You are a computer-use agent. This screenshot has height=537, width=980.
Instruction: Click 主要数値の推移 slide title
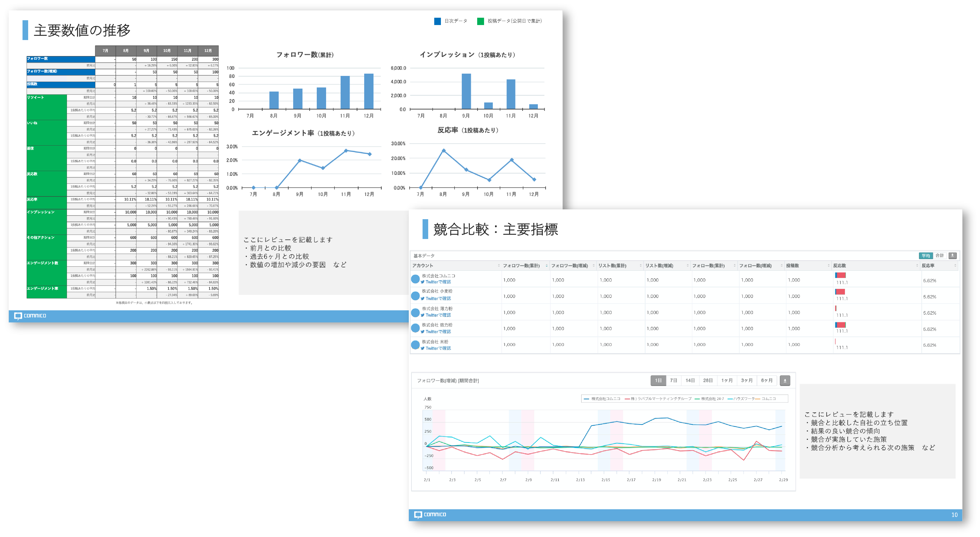coord(82,30)
